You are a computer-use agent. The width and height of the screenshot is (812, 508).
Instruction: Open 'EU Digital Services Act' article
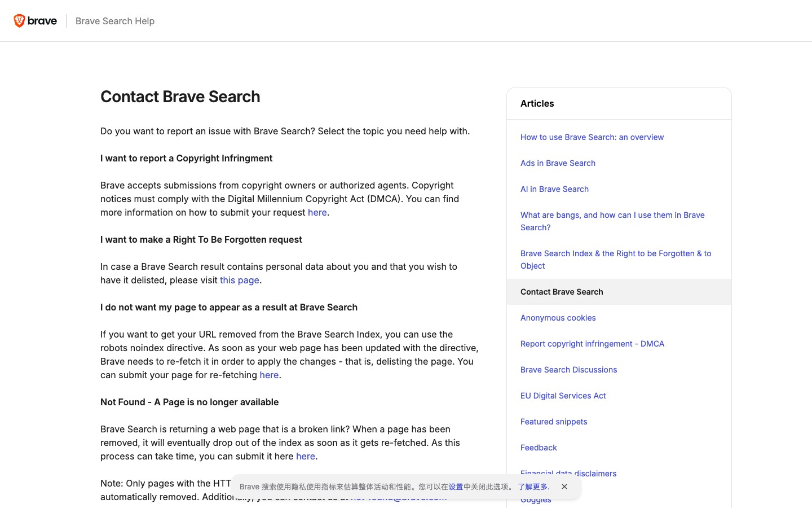click(563, 396)
